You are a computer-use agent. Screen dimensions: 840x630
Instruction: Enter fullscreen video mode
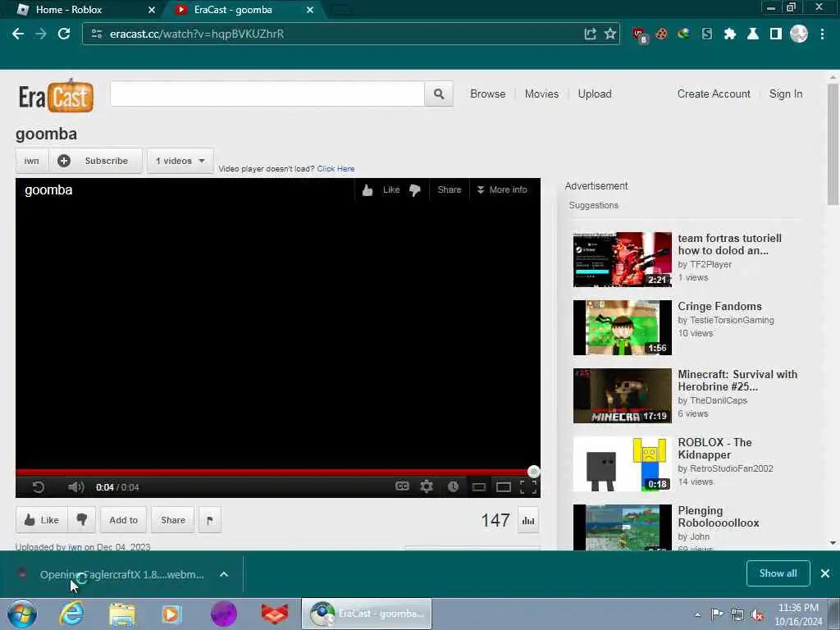(528, 487)
